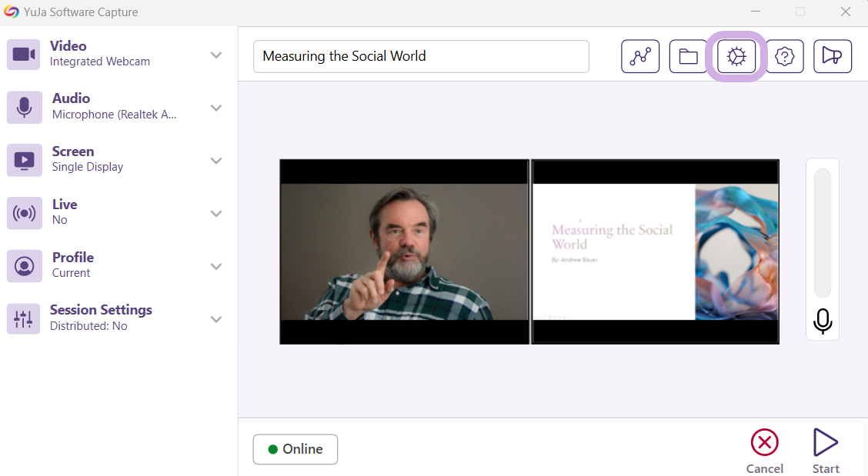Image resolution: width=868 pixels, height=476 pixels.
Task: Click the recording title input field
Action: coord(421,56)
